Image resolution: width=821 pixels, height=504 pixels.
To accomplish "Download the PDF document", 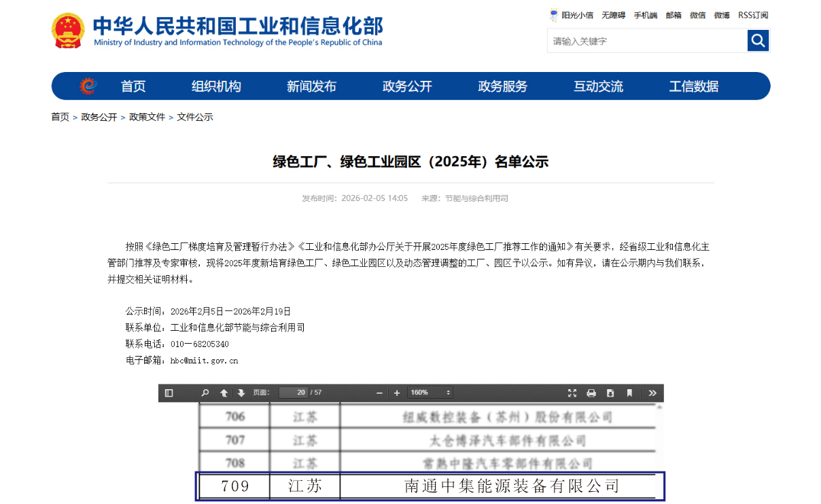I will tap(610, 393).
